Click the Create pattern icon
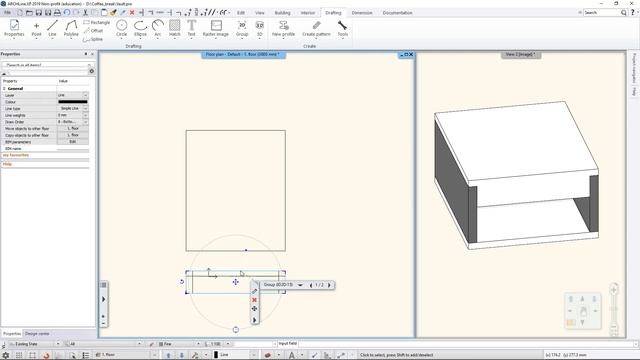The width and height of the screenshot is (640, 360). 316,28
